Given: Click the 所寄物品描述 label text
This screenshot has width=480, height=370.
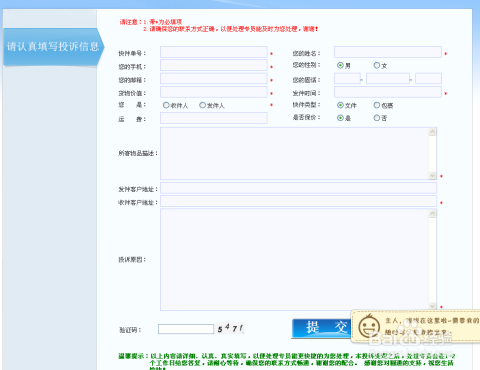Looking at the screenshot, I should (138, 153).
